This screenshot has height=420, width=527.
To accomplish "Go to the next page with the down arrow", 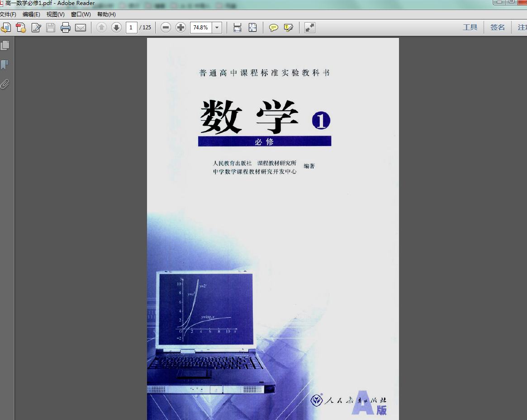I will [116, 28].
